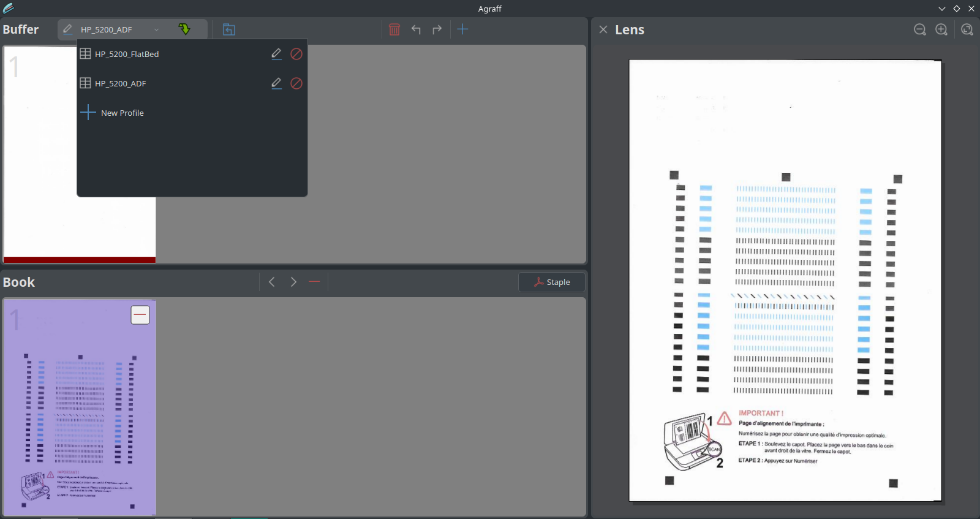Edit the HP_5200_FlatBed profile
The width and height of the screenshot is (980, 519).
(276, 54)
